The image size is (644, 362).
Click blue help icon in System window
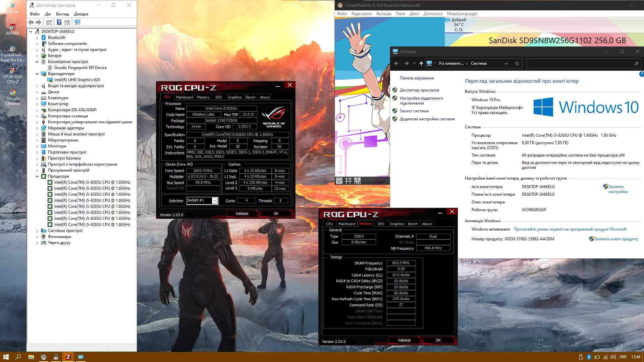click(641, 74)
